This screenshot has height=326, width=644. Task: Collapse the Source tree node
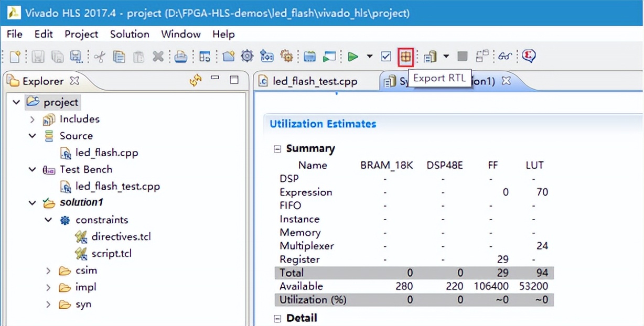[x=33, y=136]
